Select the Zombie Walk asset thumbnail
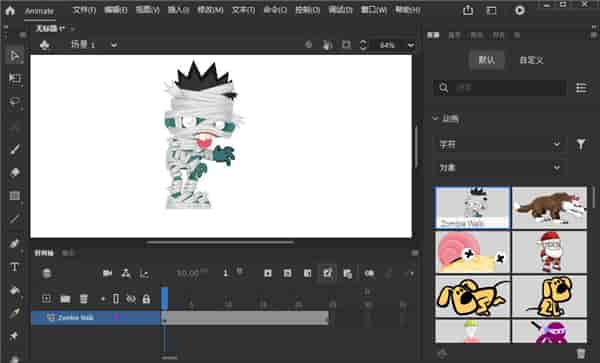 [473, 208]
